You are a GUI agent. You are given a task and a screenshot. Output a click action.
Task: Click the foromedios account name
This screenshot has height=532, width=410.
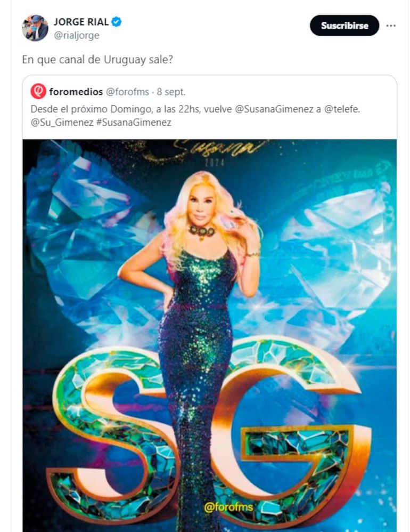click(x=76, y=92)
